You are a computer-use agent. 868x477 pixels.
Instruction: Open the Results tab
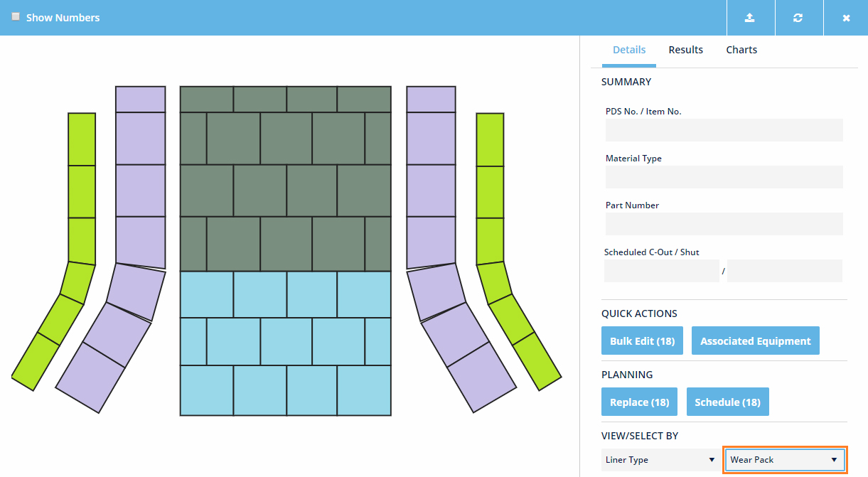[x=686, y=50]
